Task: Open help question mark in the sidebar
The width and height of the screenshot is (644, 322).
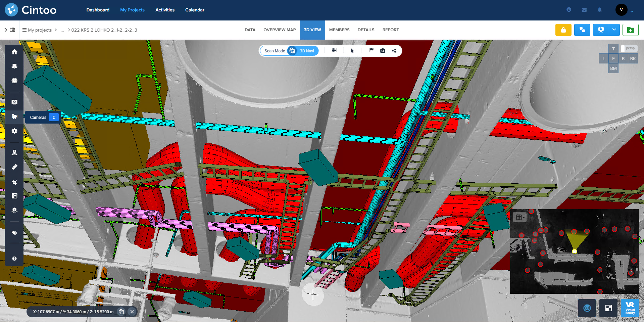Action: click(x=14, y=259)
